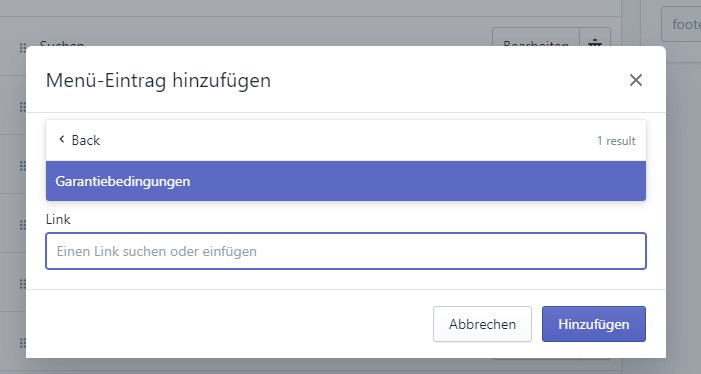Click the "Link" field label

[x=58, y=219]
